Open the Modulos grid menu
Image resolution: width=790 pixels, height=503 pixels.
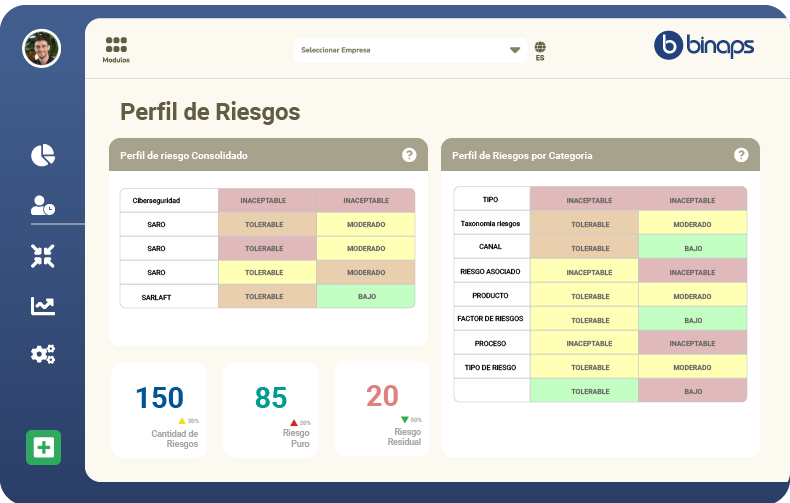click(x=116, y=49)
